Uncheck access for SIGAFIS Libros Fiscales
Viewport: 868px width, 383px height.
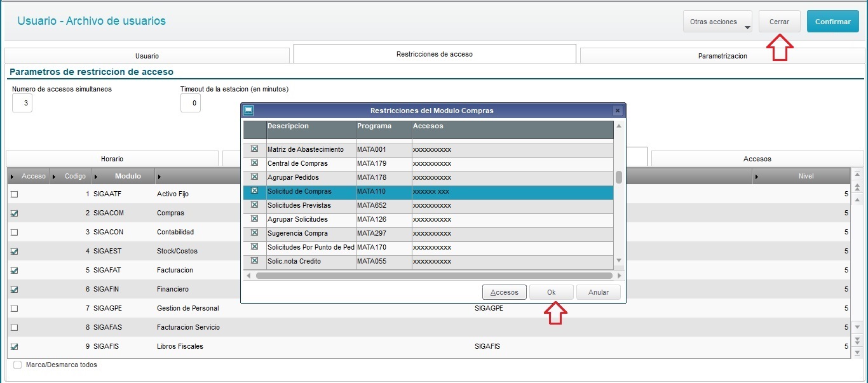[14, 346]
